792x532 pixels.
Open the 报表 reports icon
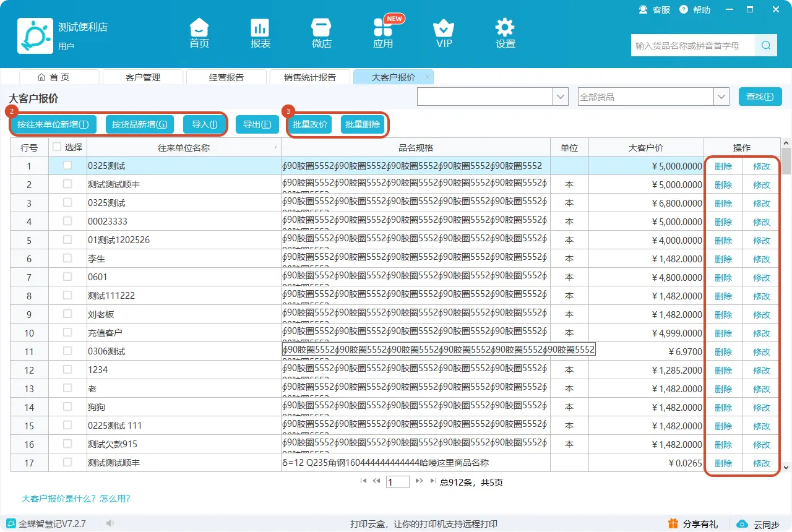click(x=260, y=28)
